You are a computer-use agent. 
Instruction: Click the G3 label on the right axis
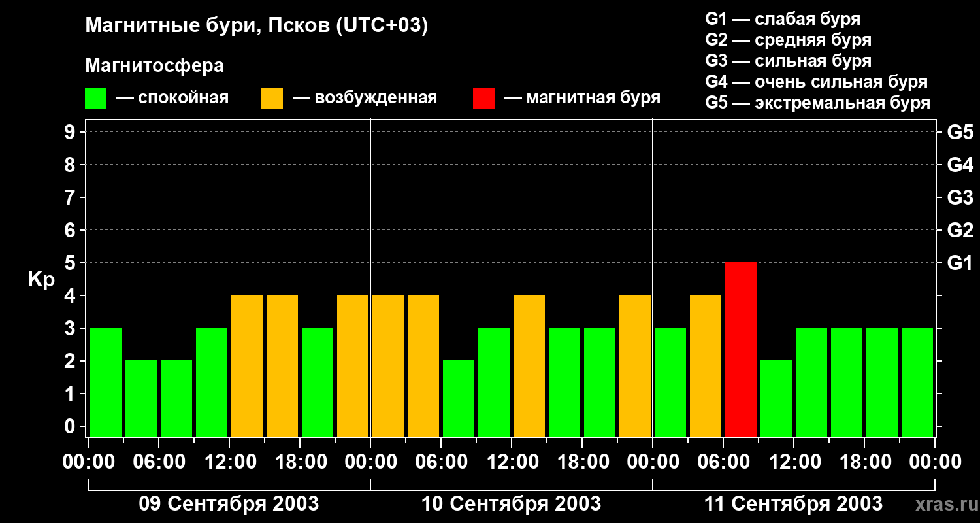[x=960, y=197]
